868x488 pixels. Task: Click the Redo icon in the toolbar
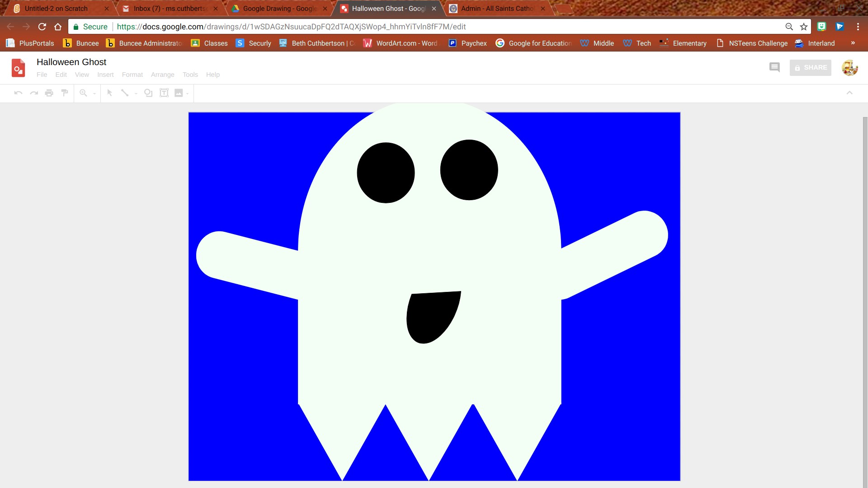34,93
